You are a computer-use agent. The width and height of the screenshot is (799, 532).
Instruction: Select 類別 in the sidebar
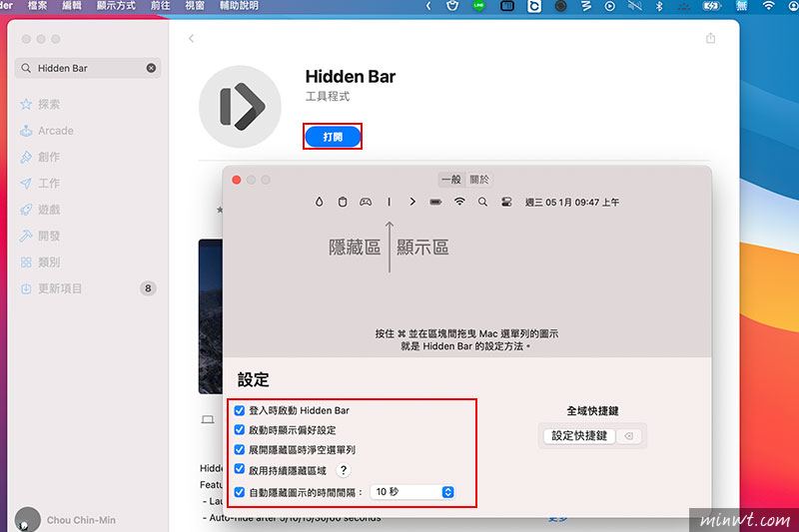click(40, 263)
